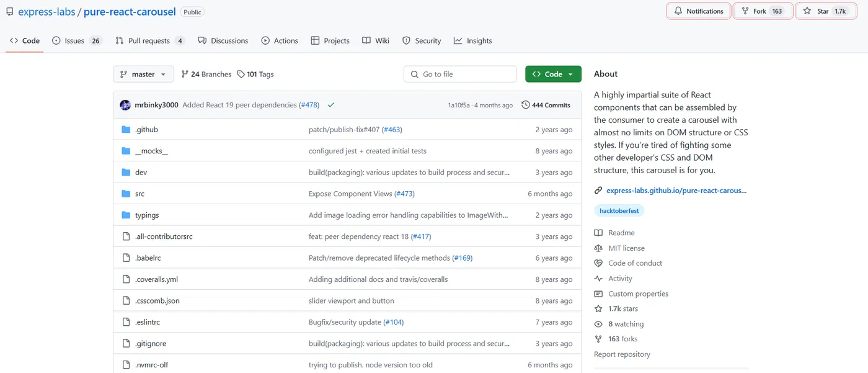
Task: Open the Security tab
Action: (422, 40)
